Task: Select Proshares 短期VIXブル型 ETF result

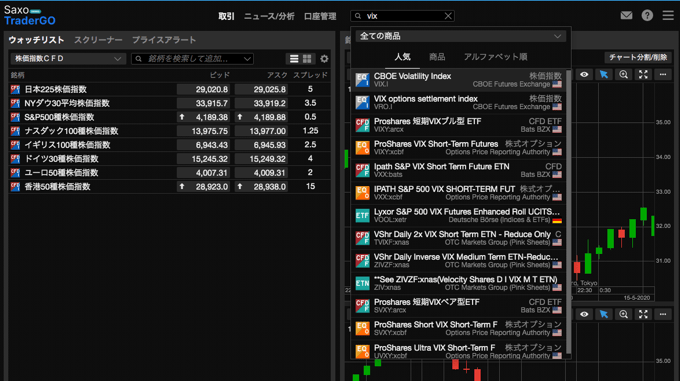Action: pyautogui.click(x=458, y=125)
